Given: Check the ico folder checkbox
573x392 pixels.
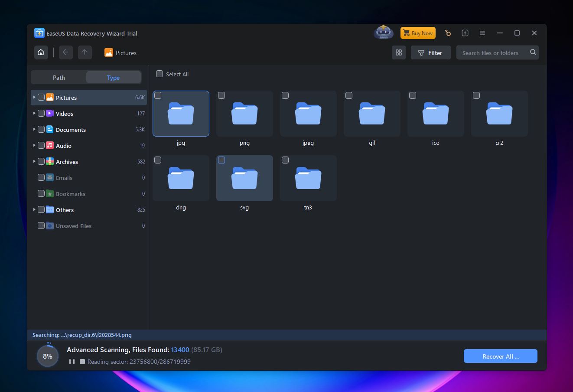Looking at the screenshot, I should [413, 95].
